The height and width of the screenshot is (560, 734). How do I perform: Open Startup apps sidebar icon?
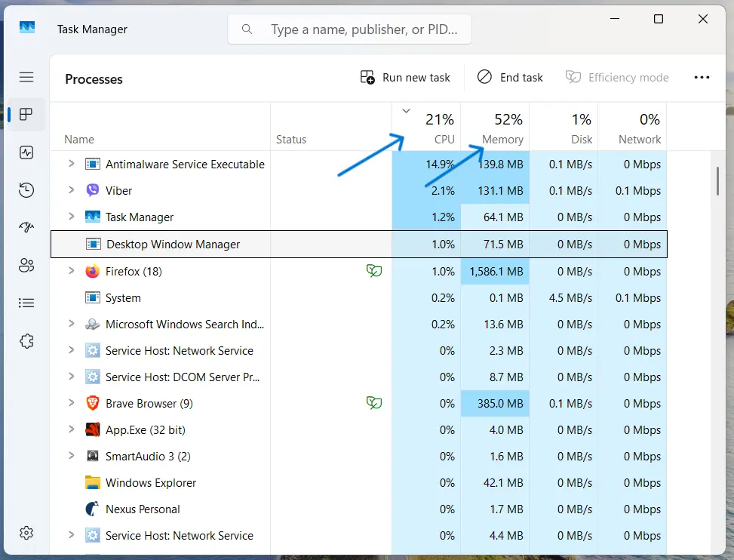click(x=26, y=228)
